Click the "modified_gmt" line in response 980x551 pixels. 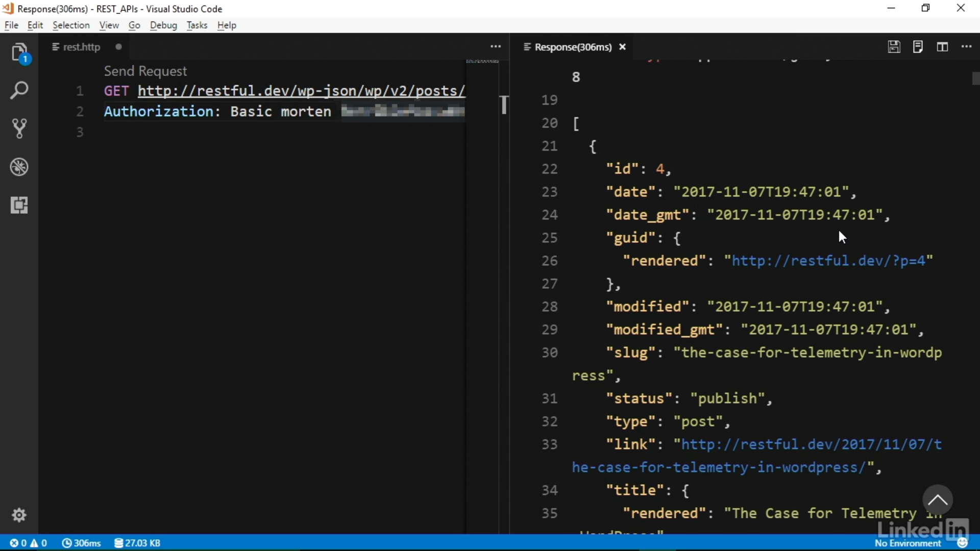tap(765, 330)
